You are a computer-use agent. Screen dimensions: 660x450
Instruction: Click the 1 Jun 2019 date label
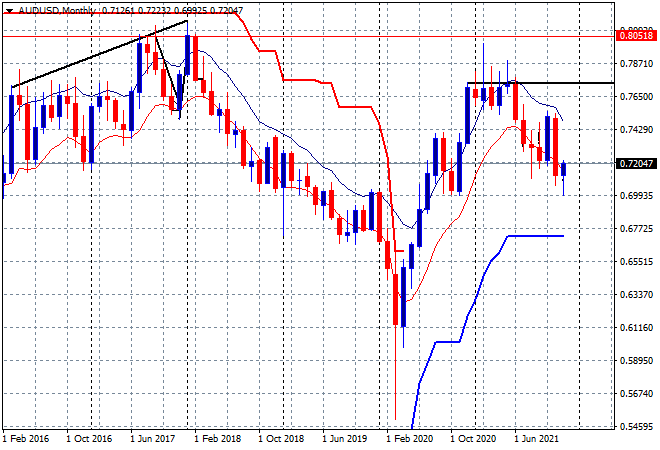tap(345, 439)
